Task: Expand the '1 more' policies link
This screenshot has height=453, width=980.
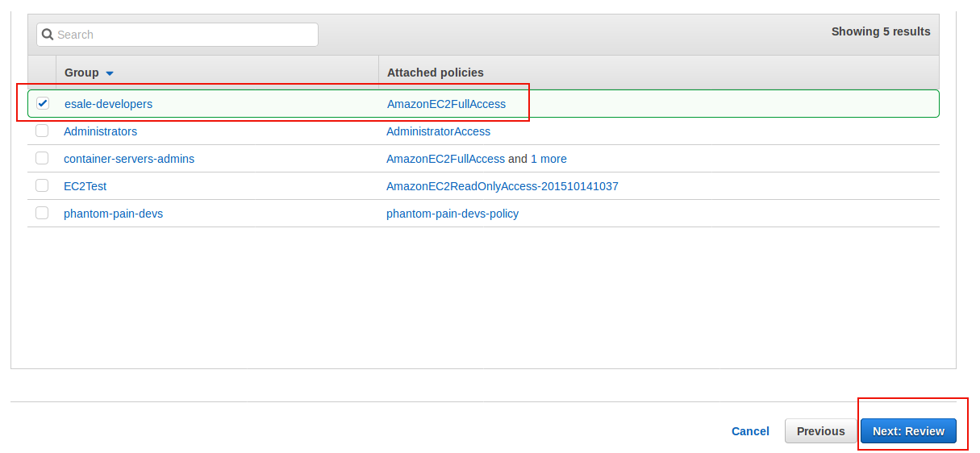Action: click(x=548, y=159)
